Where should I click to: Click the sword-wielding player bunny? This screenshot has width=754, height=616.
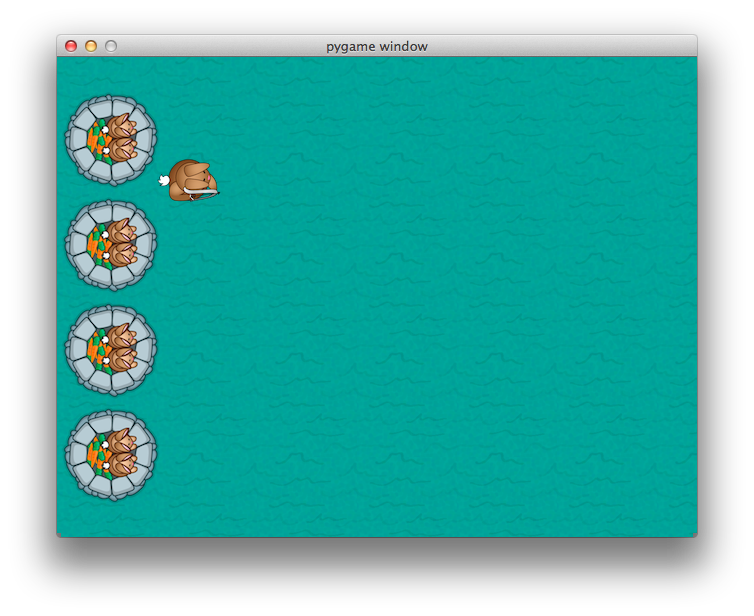tap(193, 181)
